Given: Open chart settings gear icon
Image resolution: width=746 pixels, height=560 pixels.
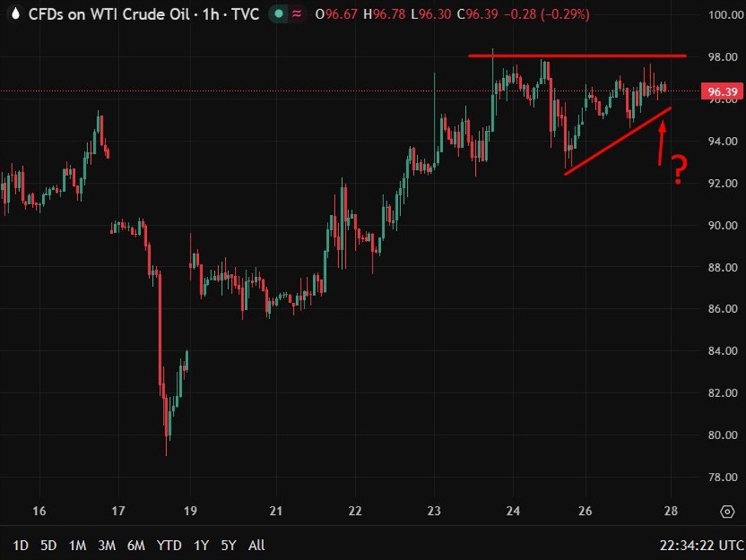Looking at the screenshot, I should click(726, 511).
